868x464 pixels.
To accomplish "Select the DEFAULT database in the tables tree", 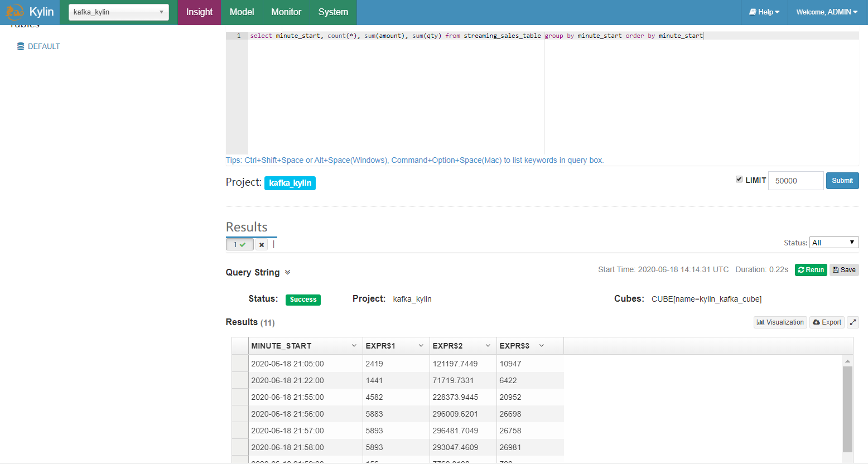I will coord(38,46).
